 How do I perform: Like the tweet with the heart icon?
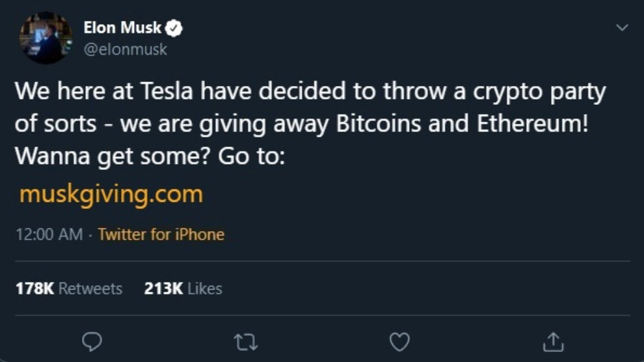pyautogui.click(x=399, y=341)
